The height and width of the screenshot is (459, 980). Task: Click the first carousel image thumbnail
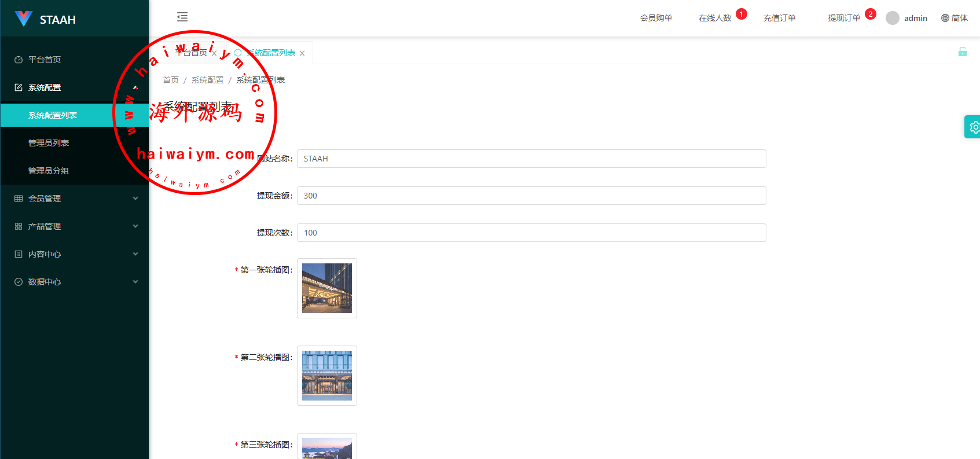pos(327,288)
